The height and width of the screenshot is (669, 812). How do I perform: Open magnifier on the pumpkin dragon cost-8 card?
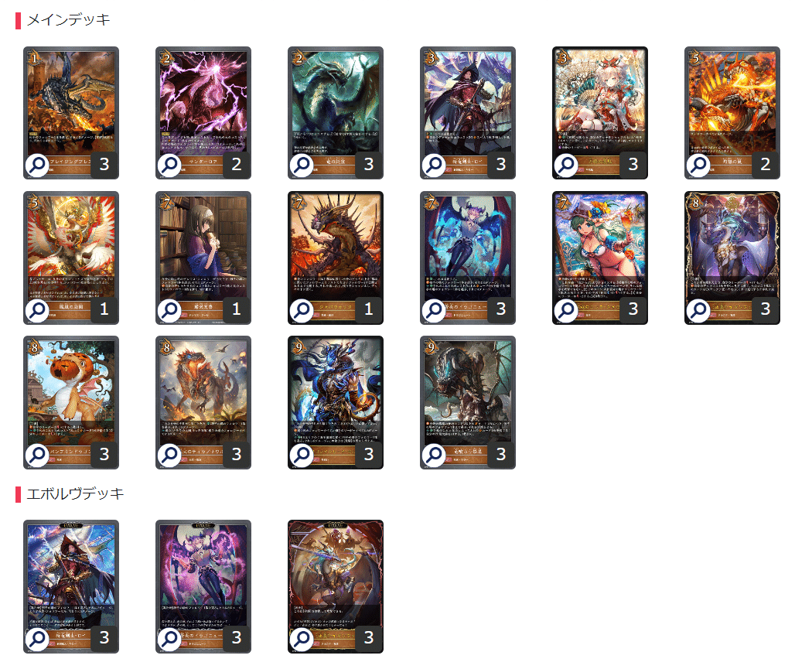point(37,455)
